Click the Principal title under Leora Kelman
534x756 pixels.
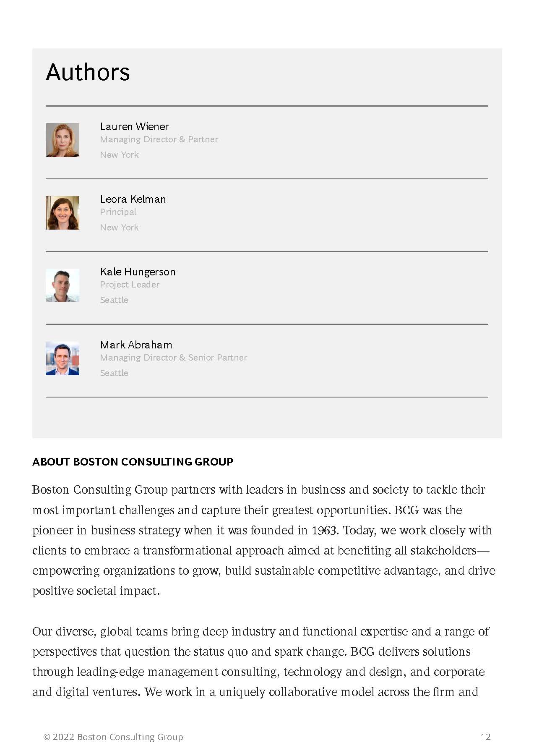[118, 212]
